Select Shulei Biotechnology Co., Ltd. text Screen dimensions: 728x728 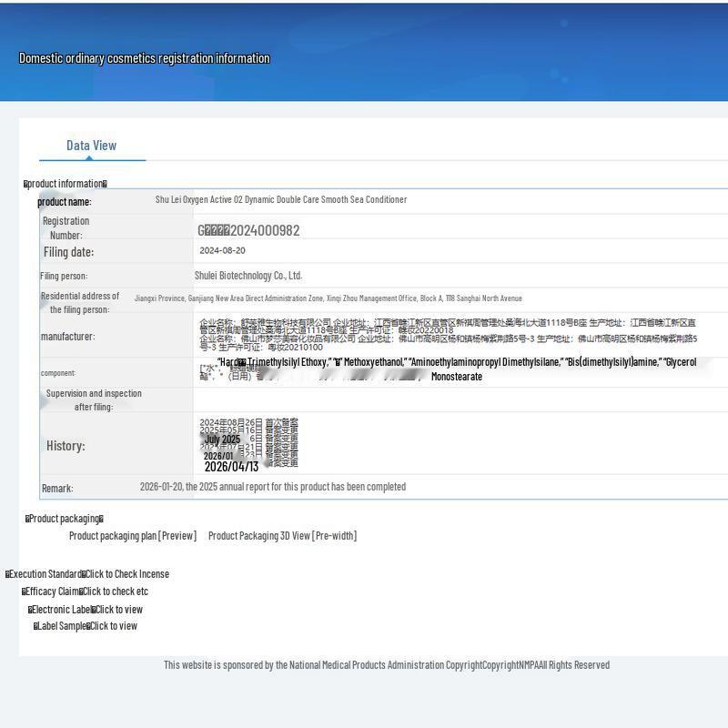(248, 276)
